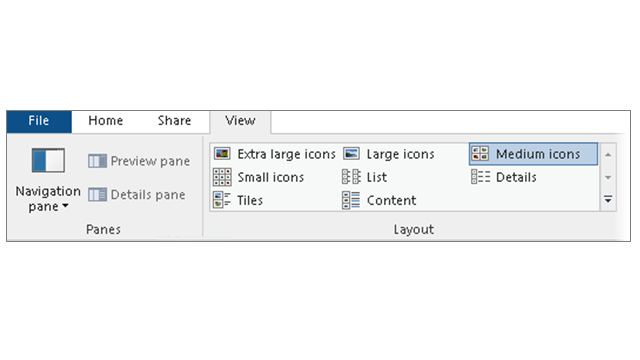Switch to Details layout view
The image size is (640, 360).
pos(504,177)
